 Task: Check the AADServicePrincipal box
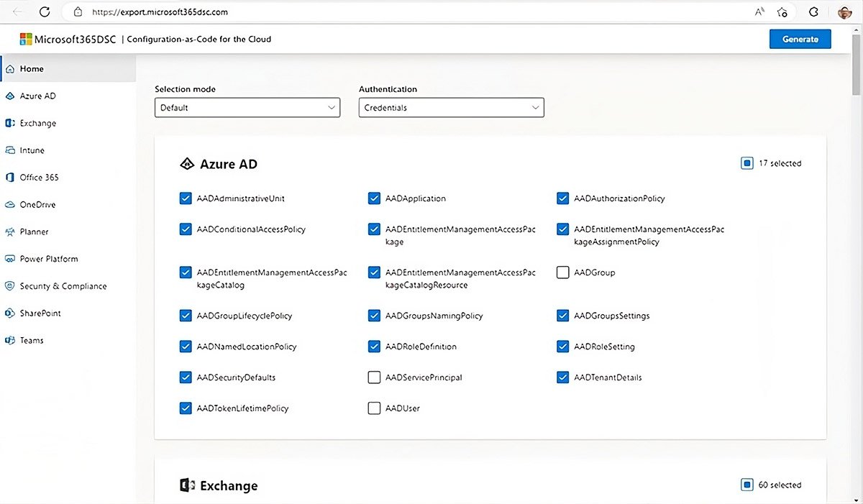pos(374,377)
